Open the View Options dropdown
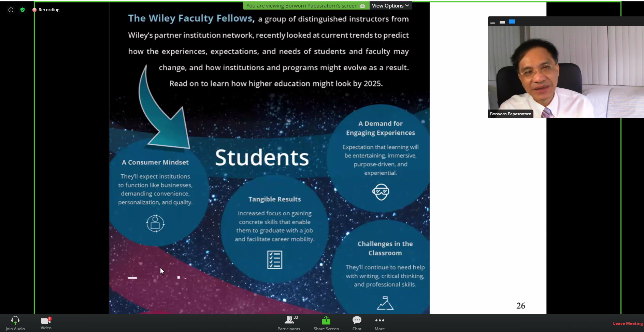 (390, 6)
